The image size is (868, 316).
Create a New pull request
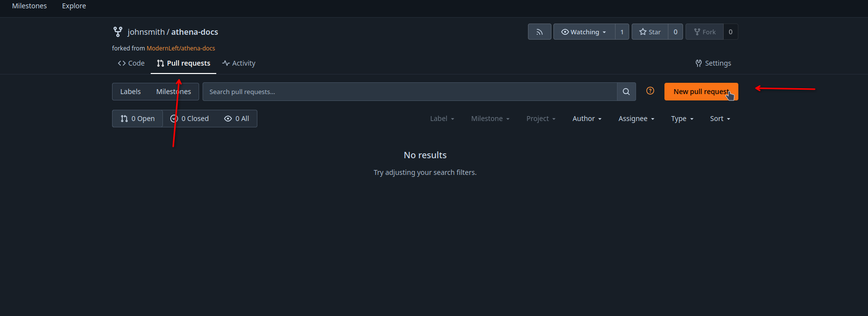pyautogui.click(x=701, y=92)
